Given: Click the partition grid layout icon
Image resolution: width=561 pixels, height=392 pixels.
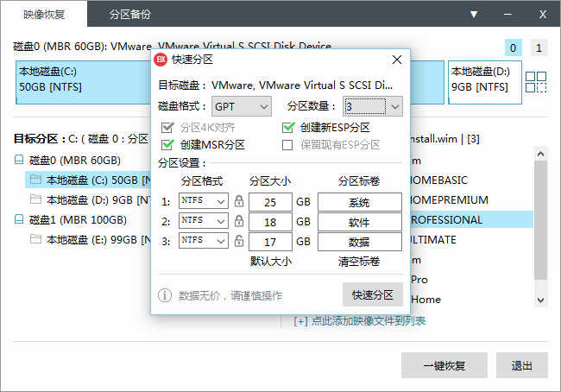Looking at the screenshot, I should pyautogui.click(x=536, y=82).
